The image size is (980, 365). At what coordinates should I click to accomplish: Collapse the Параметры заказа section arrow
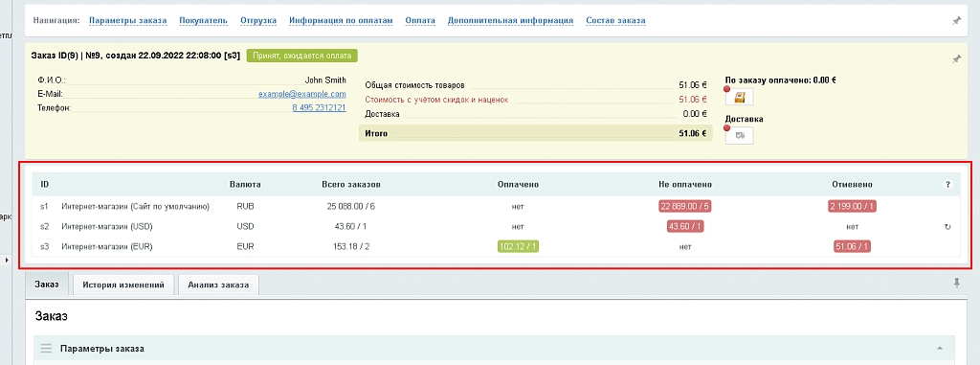coord(940,348)
